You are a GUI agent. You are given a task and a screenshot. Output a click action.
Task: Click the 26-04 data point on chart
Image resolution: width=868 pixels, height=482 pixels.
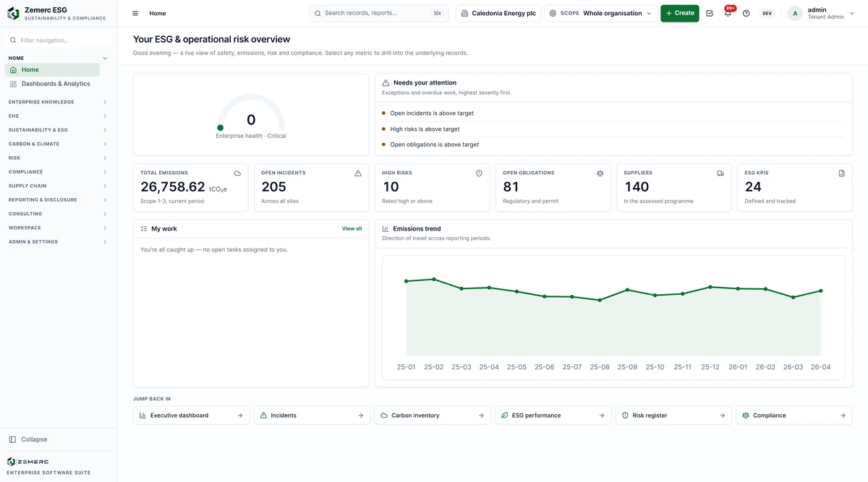(820, 291)
